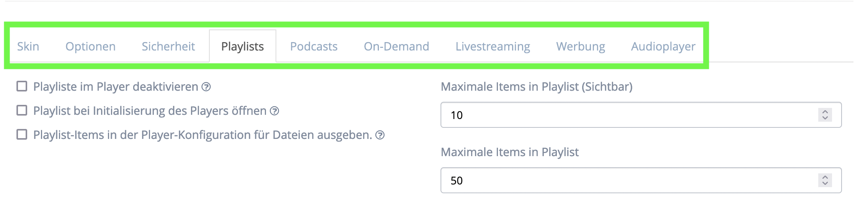
Task: Open help icon for Playlist bei Initialisierung öffnen
Action: [274, 111]
